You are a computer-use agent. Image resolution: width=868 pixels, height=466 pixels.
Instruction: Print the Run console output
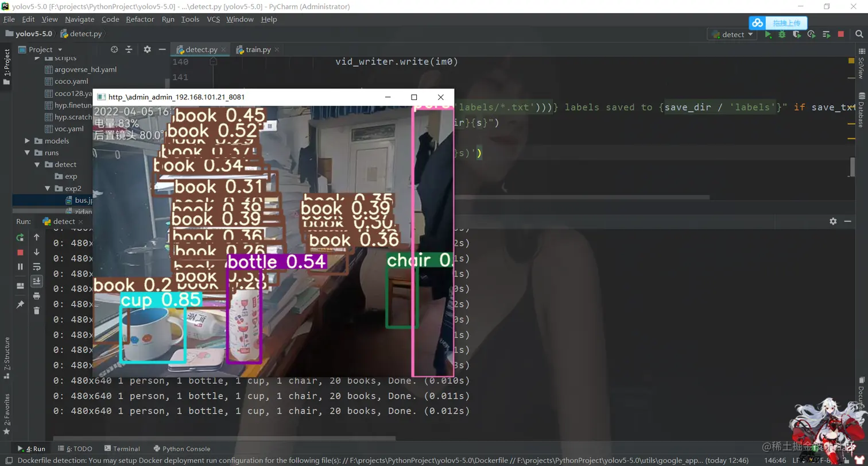tap(37, 296)
